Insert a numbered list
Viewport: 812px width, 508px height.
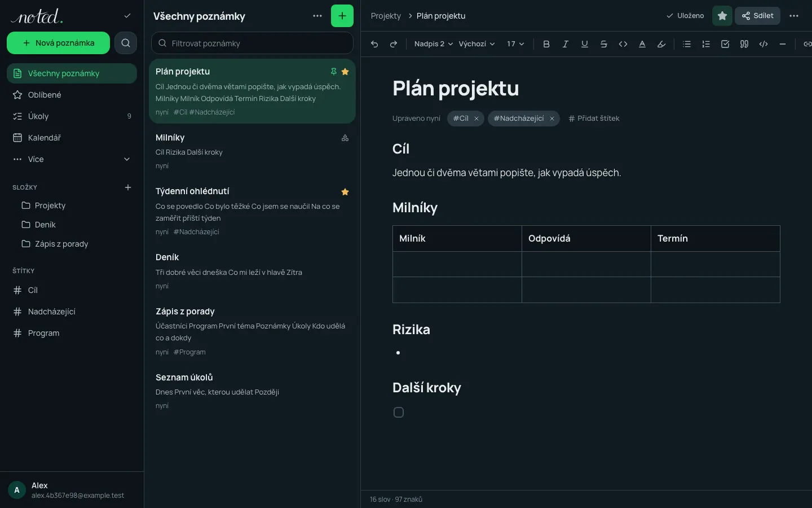706,44
